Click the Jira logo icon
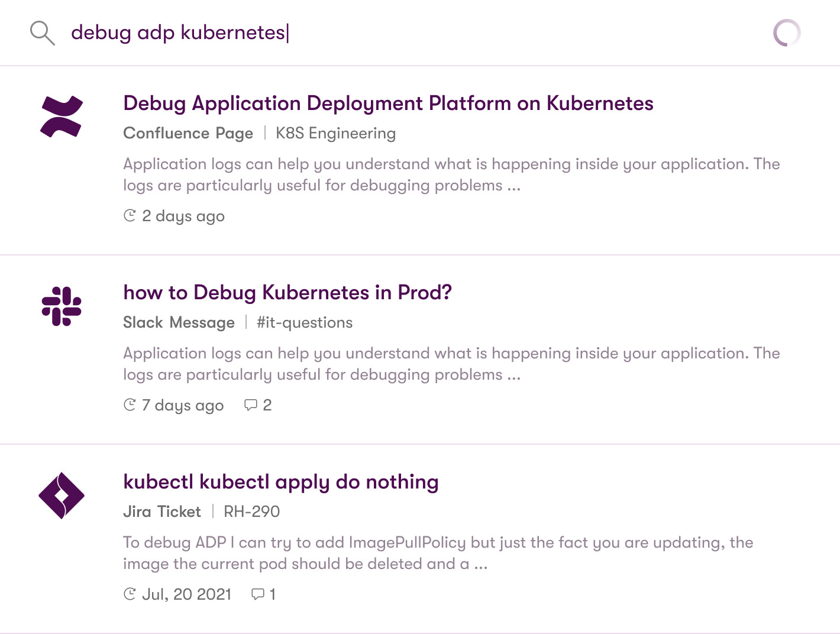The height and width of the screenshot is (634, 840). (62, 496)
